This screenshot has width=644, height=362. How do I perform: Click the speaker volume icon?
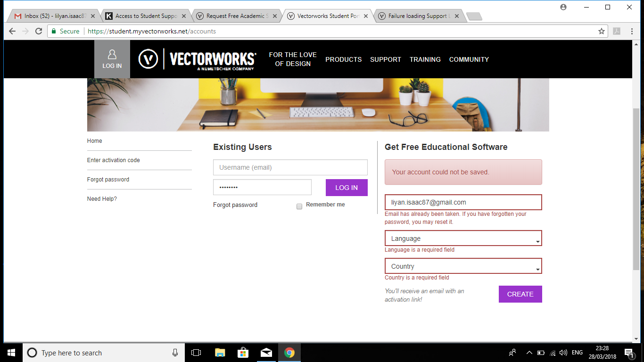(563, 353)
